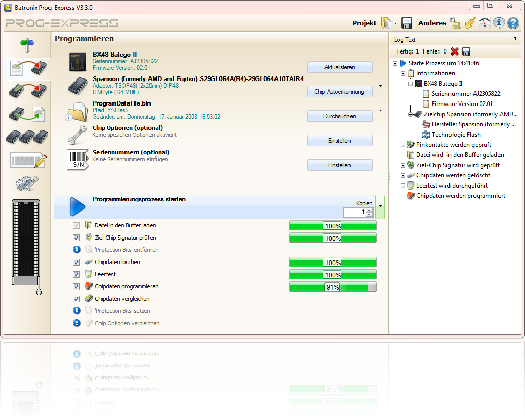Open the dropdown next to the Projekt folder icon
The height and width of the screenshot is (420, 525).
pyautogui.click(x=395, y=23)
